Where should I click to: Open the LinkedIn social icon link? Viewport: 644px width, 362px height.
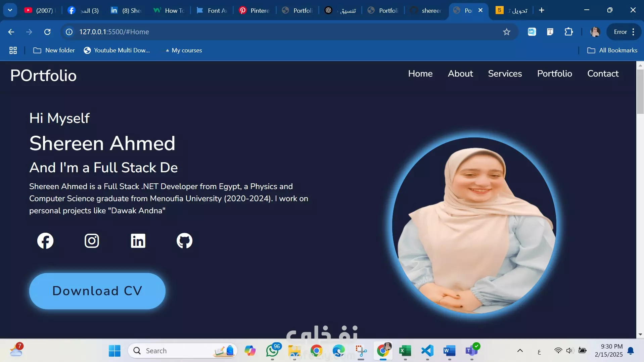point(138,240)
